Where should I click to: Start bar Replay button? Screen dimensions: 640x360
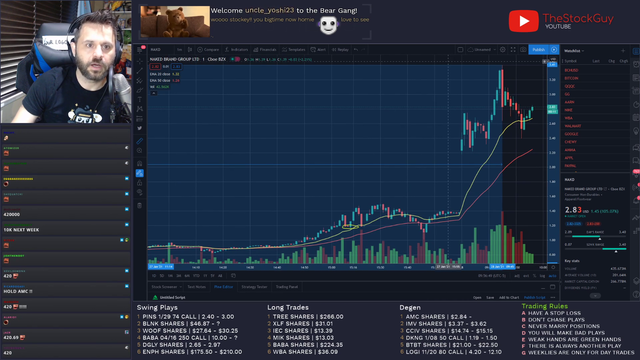point(340,49)
